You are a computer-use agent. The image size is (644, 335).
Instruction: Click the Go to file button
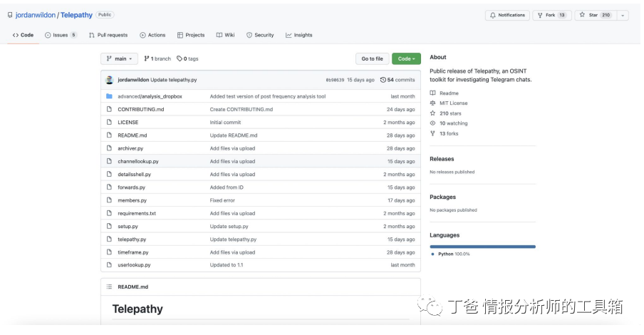coord(372,58)
